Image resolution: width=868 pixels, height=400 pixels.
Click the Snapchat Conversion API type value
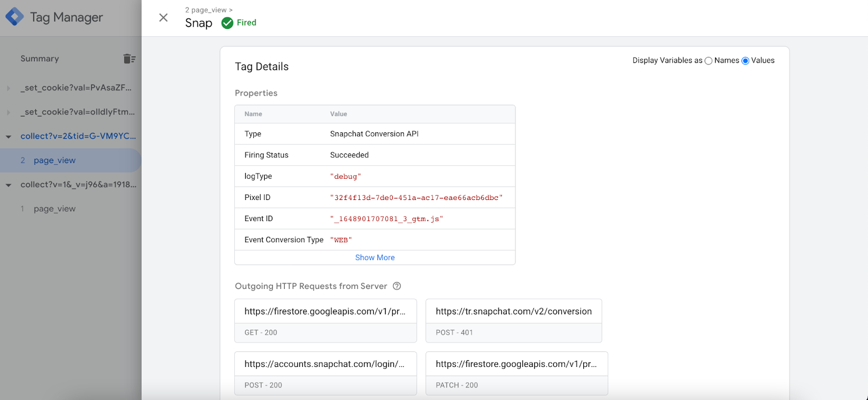374,134
